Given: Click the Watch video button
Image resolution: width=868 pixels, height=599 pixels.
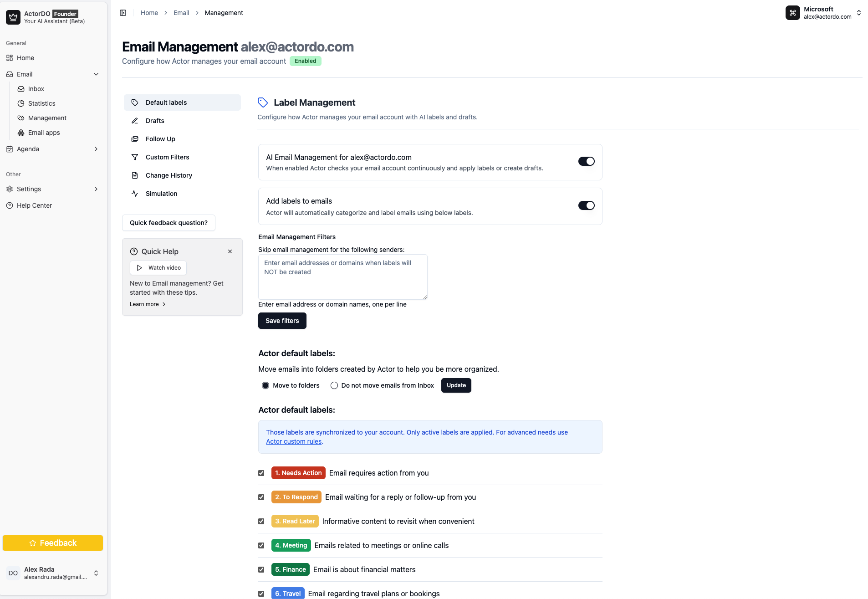Looking at the screenshot, I should [x=158, y=268].
